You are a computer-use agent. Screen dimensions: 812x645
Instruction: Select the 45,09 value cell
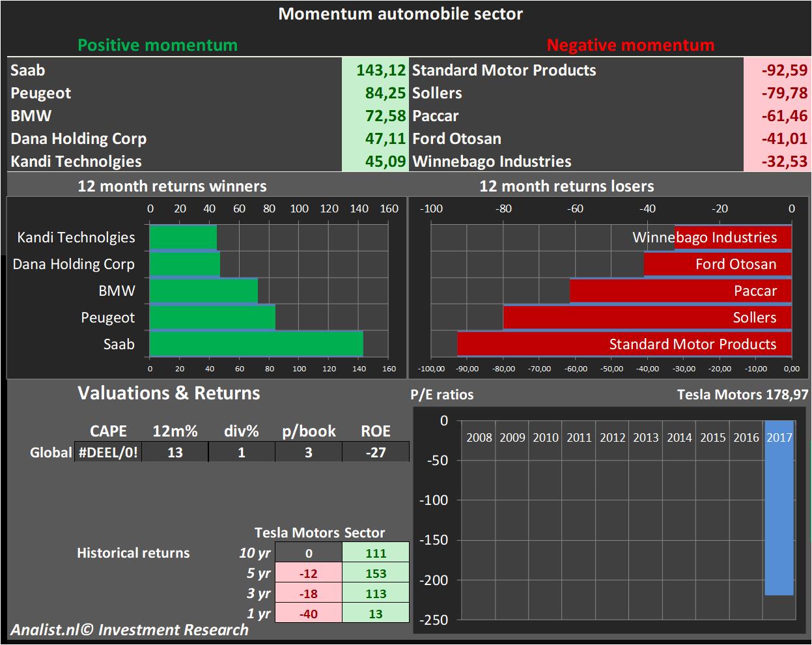coord(374,162)
